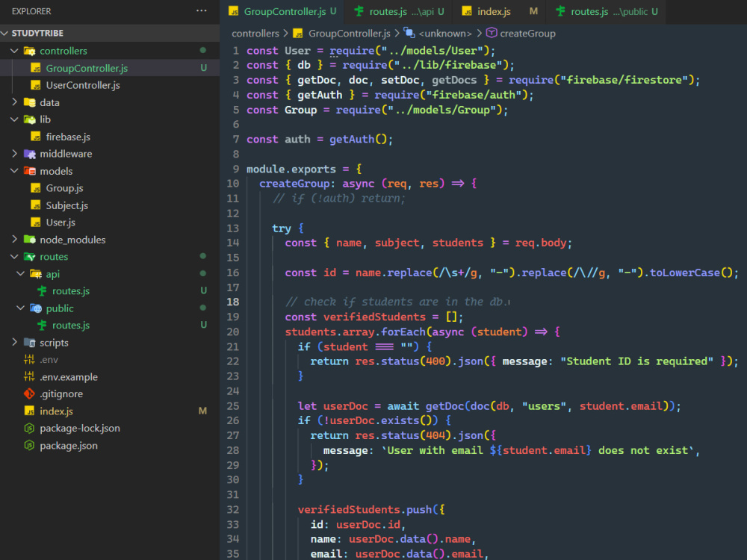Click the api routes.js tree icon
This screenshot has width=747, height=560.
pos(42,290)
